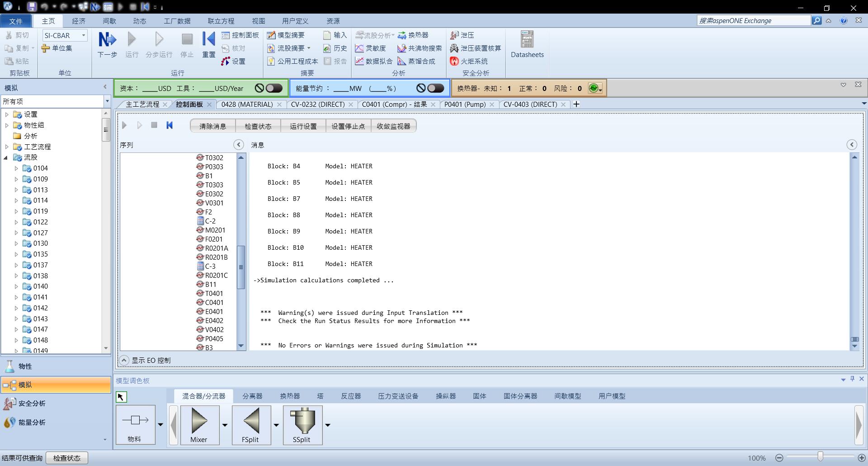868x466 pixels.
Task: Expand stream 0104 tree node
Action: click(x=16, y=168)
